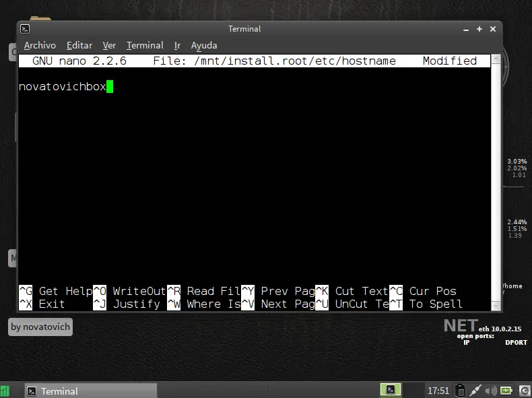Click the ^G Get Help shortcut

click(56, 291)
